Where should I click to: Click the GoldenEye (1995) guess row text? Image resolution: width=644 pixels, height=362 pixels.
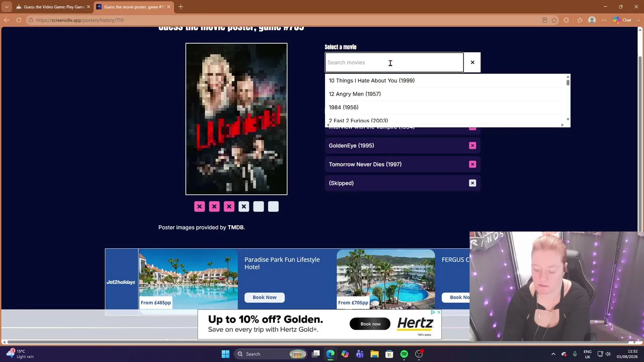pyautogui.click(x=351, y=145)
